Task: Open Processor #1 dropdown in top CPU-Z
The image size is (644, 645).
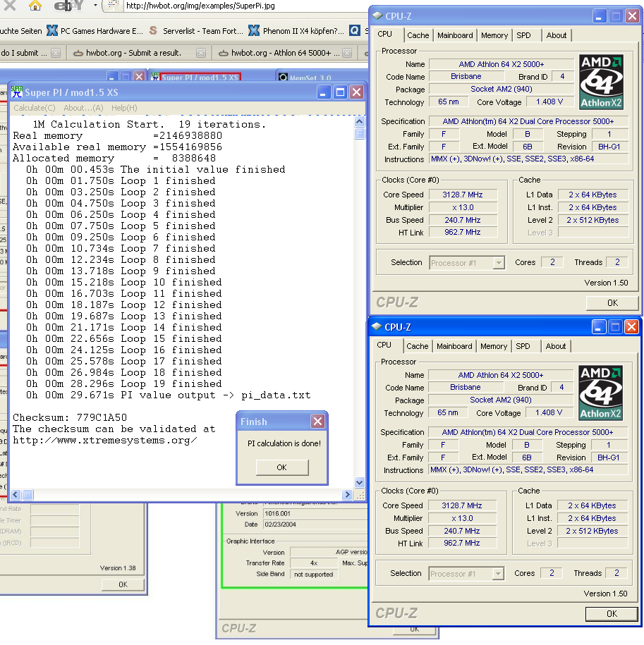Action: [499, 262]
